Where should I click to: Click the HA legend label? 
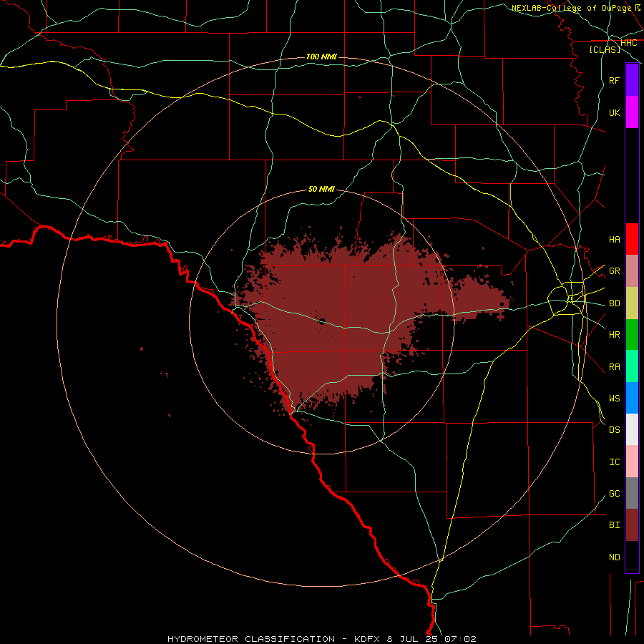614,240
